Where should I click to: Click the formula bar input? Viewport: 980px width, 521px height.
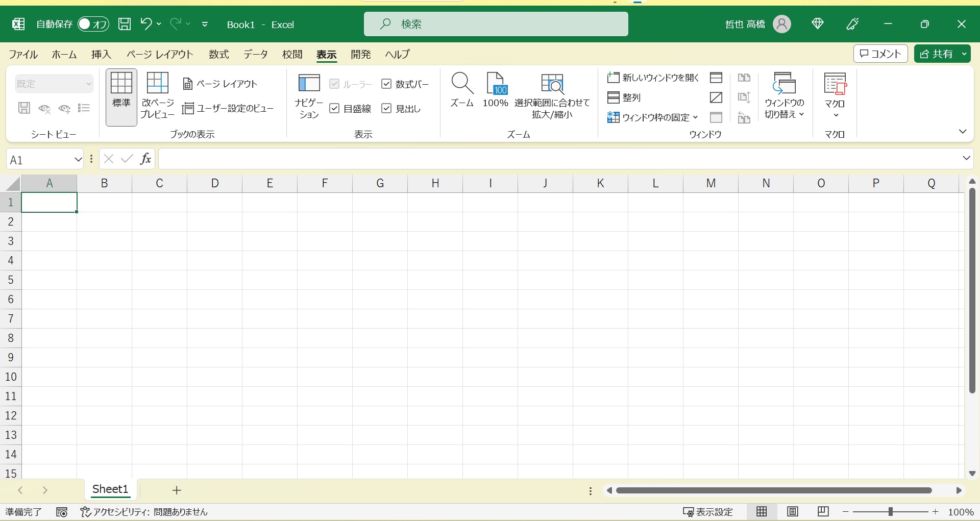click(558, 159)
